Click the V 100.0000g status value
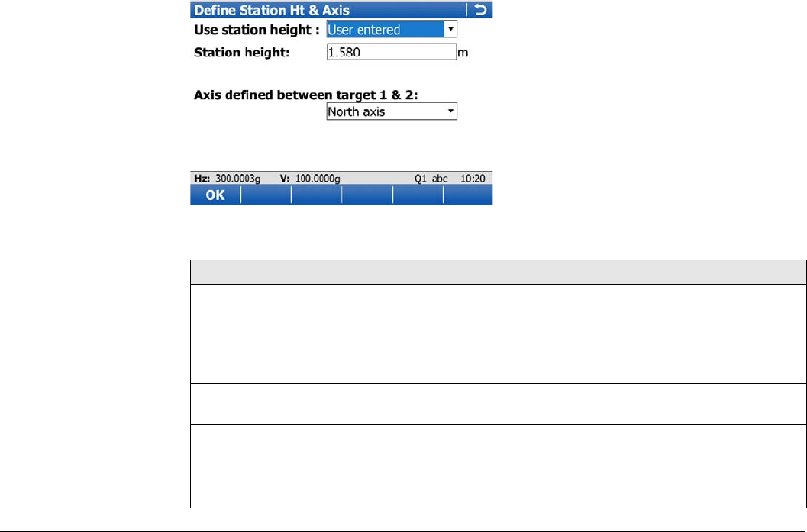This screenshot has height=532, width=807. point(310,179)
